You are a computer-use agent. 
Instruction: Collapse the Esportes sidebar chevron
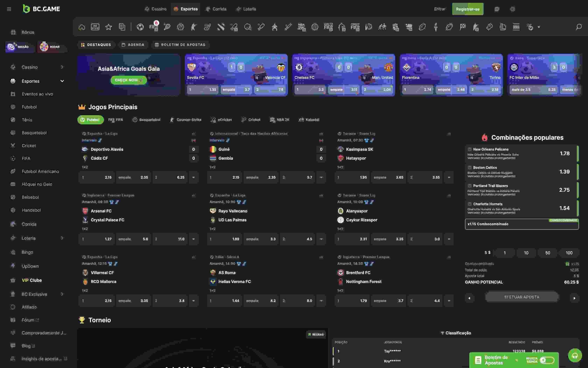point(62,81)
